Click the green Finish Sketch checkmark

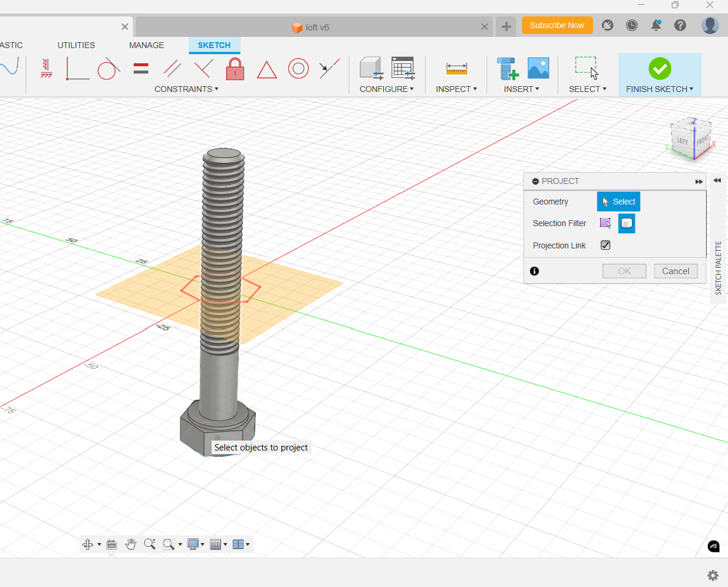pos(660,69)
